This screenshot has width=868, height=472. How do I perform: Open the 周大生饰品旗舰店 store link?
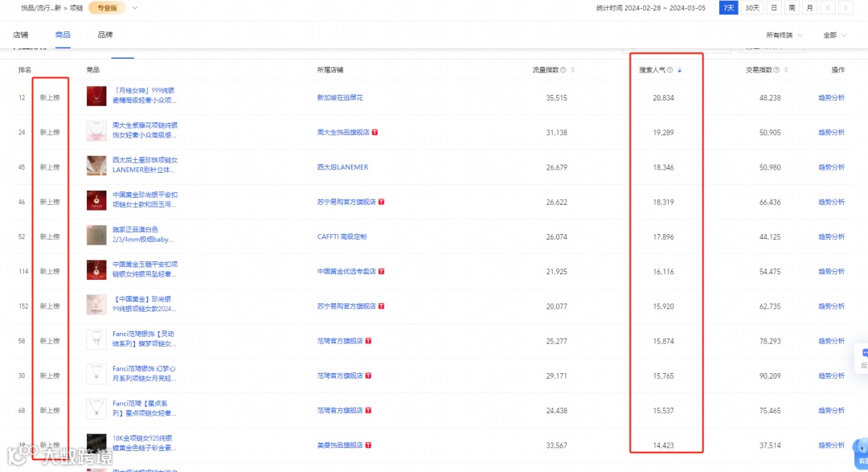click(x=343, y=133)
